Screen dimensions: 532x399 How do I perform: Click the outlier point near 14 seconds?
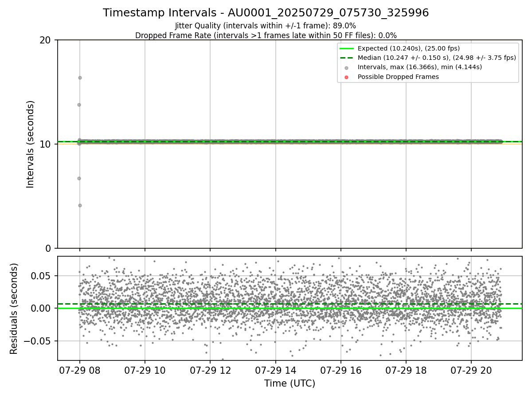79,105
